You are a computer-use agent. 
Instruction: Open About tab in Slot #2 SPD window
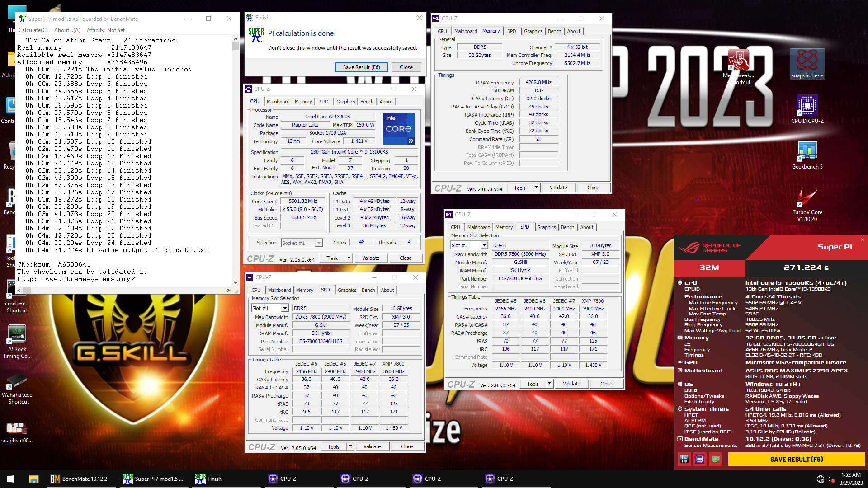pos(587,227)
